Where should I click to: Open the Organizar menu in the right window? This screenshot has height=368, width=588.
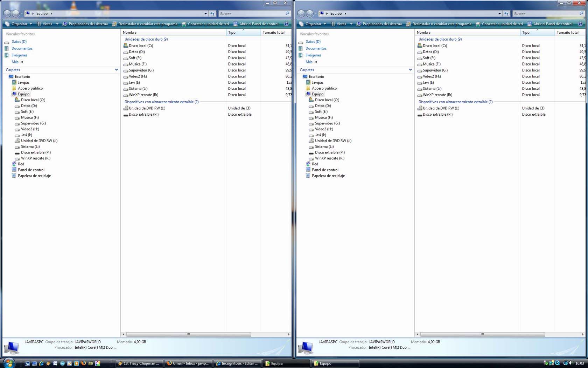tap(313, 24)
